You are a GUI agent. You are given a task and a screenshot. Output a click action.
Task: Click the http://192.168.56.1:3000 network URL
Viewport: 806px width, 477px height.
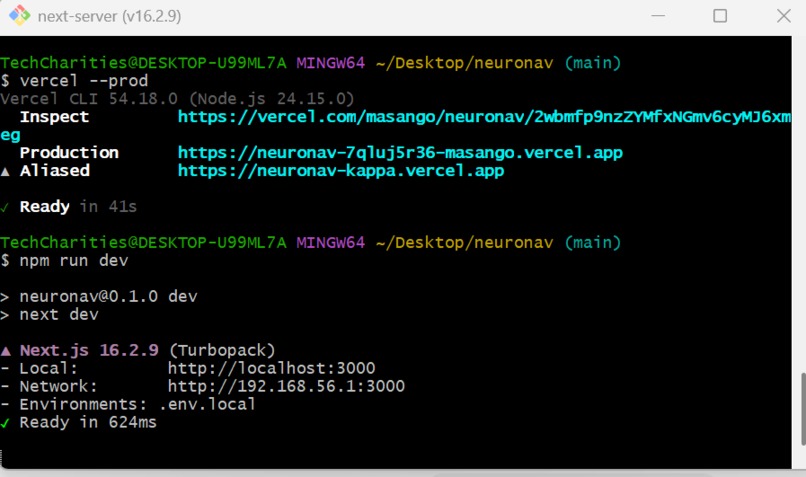point(286,386)
